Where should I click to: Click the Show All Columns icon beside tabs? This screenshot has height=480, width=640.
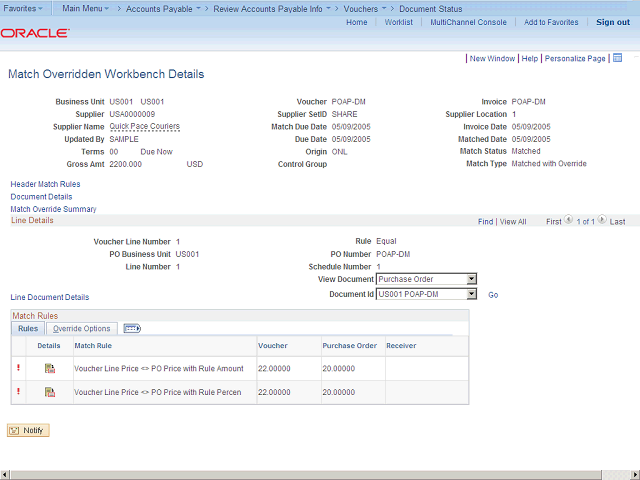coord(132,328)
